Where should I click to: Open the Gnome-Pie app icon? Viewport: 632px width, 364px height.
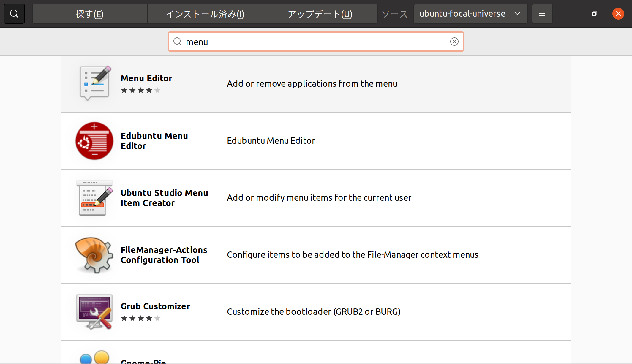(94, 357)
